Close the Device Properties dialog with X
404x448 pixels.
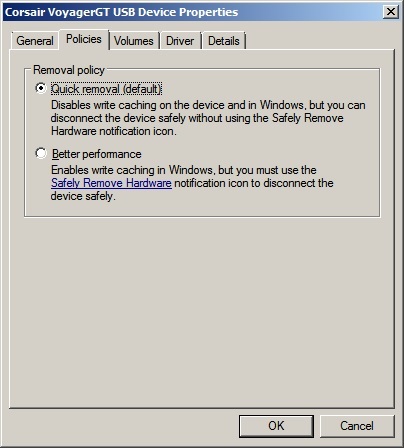(390, 12)
